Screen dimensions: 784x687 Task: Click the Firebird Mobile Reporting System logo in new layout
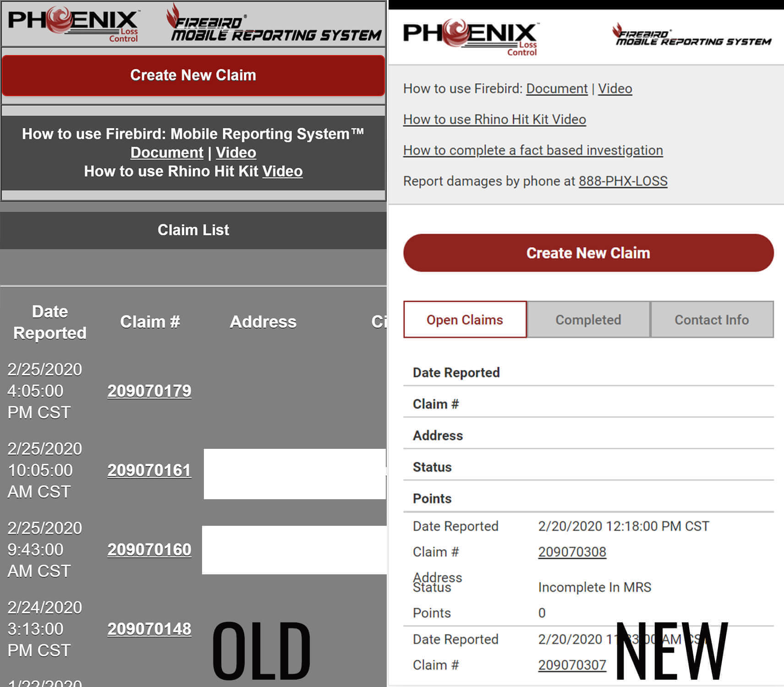(x=692, y=35)
